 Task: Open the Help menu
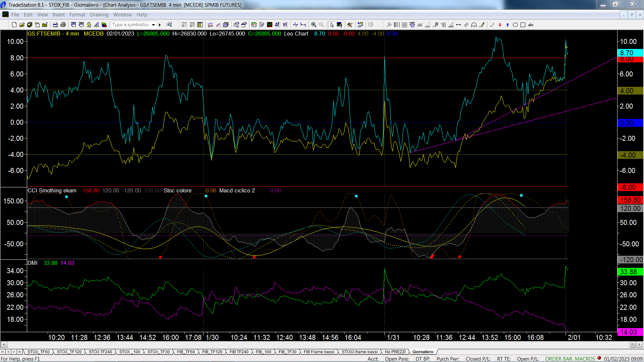142,15
